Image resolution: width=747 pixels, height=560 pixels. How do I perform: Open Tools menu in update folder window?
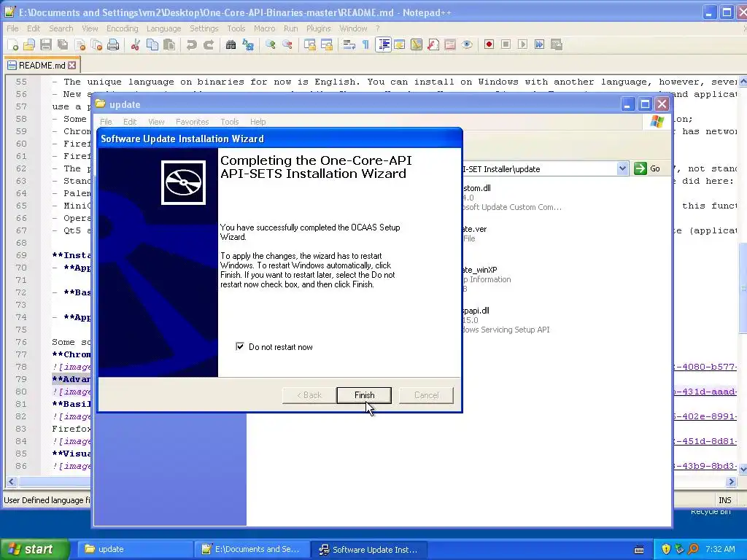229,122
